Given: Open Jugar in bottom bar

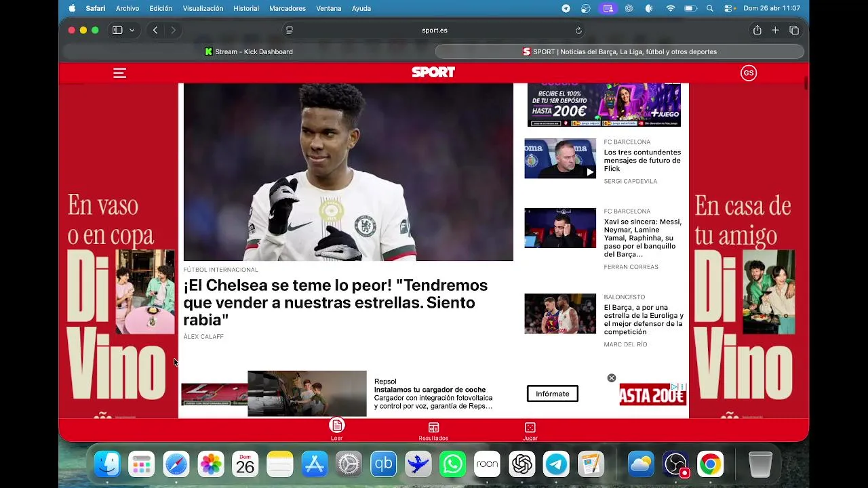Looking at the screenshot, I should 530,431.
